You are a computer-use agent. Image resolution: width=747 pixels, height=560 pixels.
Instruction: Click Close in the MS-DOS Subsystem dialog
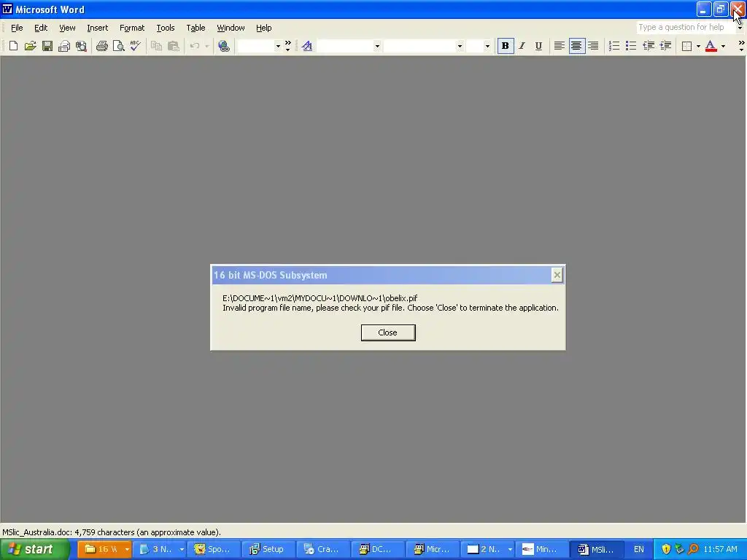tap(388, 332)
